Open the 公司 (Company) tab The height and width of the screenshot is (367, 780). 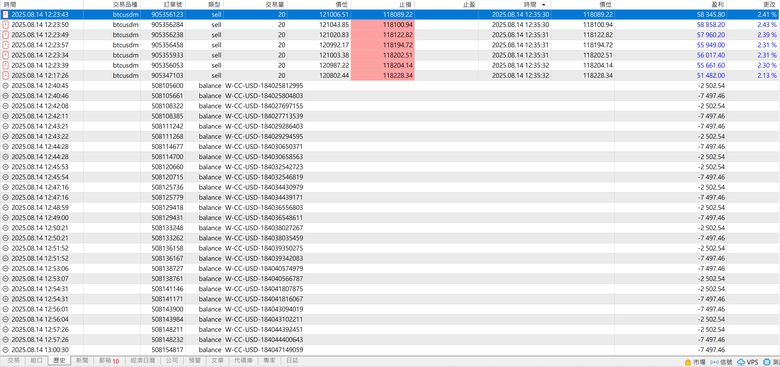point(172,361)
